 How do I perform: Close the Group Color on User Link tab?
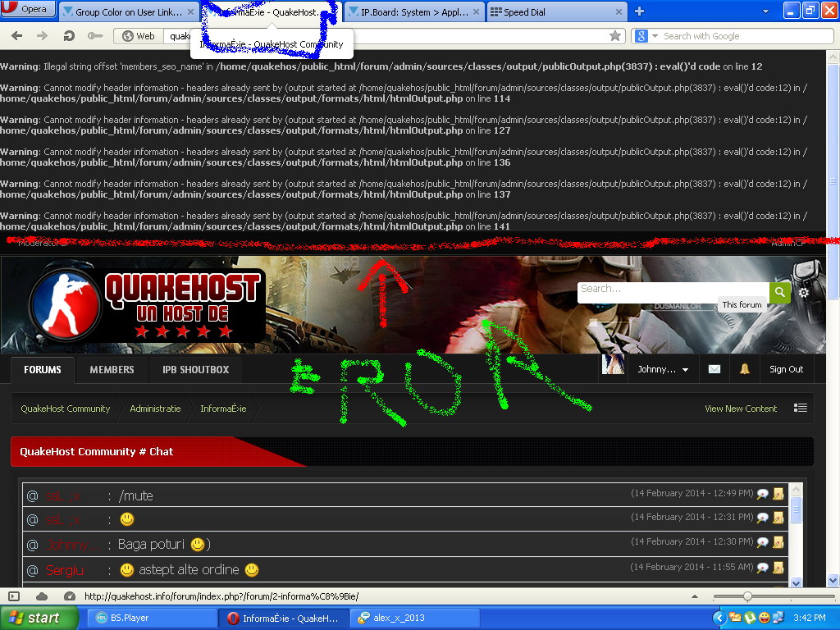pos(190,11)
